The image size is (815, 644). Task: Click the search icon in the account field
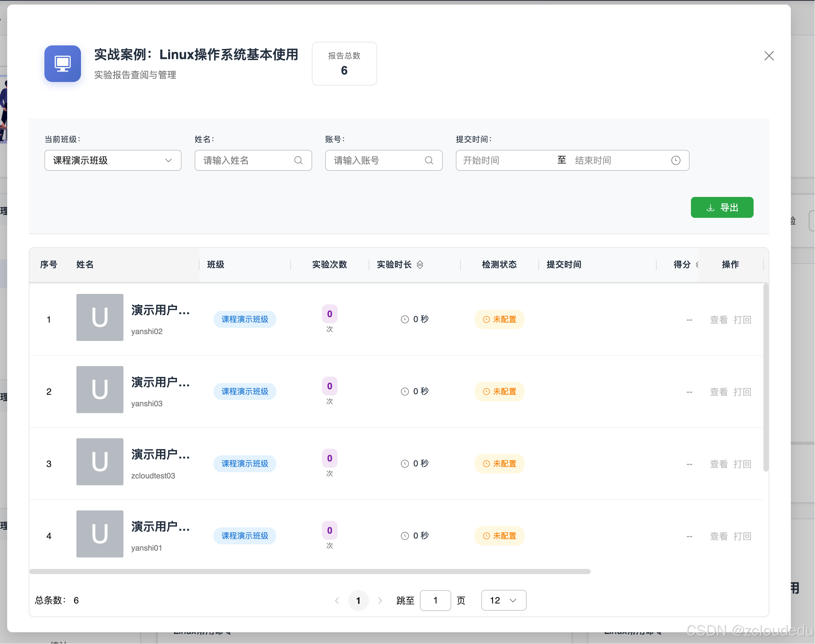(x=429, y=160)
